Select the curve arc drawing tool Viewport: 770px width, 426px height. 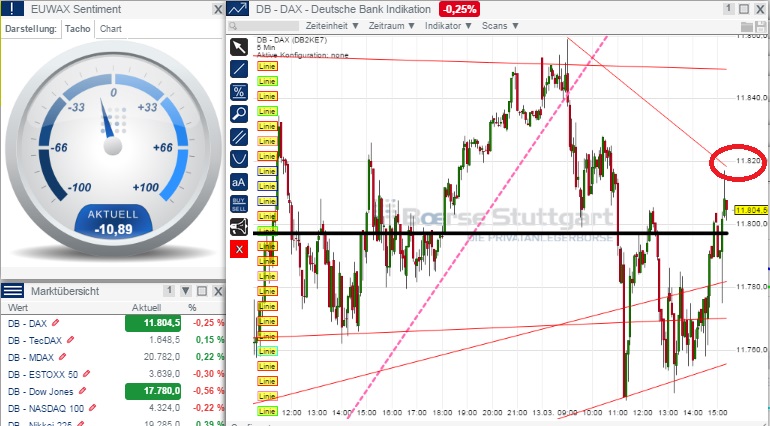[x=239, y=159]
